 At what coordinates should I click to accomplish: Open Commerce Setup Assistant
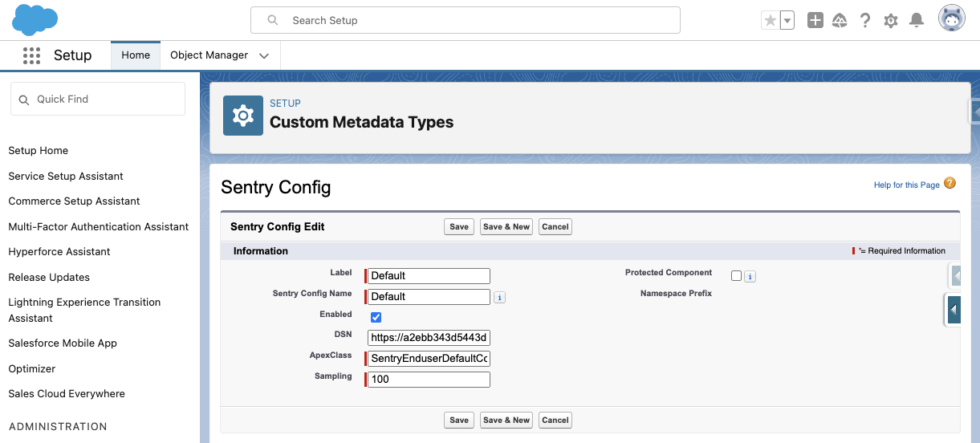pos(74,201)
